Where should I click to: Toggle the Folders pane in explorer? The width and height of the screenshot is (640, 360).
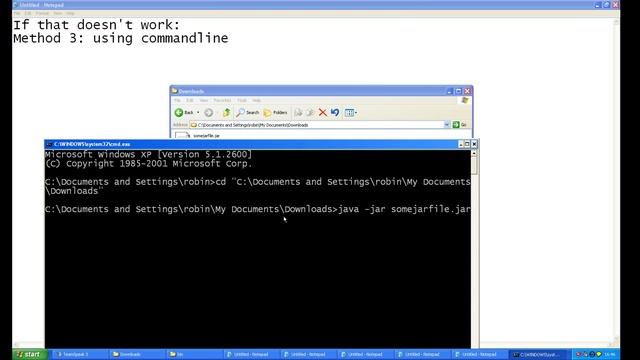coord(276,113)
